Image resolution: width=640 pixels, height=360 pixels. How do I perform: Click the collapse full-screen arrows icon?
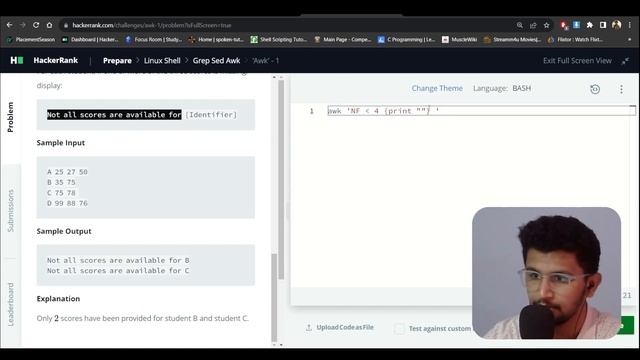(625, 61)
